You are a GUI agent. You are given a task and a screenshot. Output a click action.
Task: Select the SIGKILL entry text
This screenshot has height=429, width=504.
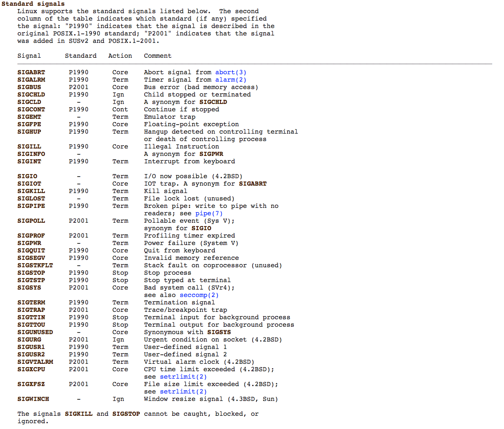pos(31,191)
